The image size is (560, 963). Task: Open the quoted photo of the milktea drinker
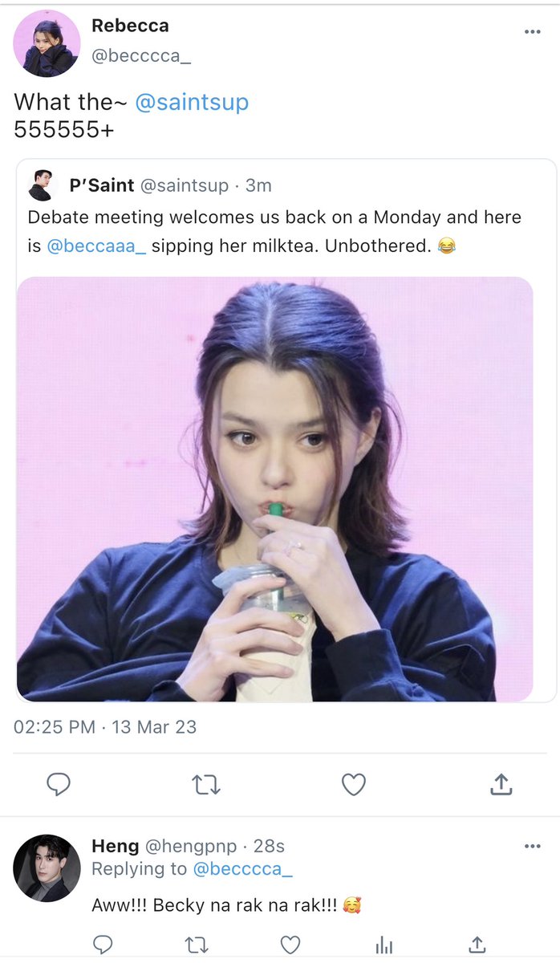274,489
